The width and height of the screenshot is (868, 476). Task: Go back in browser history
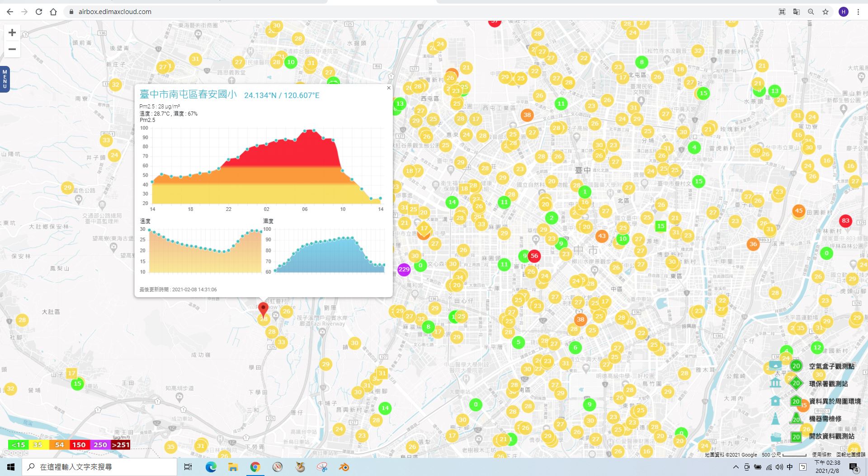(x=10, y=12)
